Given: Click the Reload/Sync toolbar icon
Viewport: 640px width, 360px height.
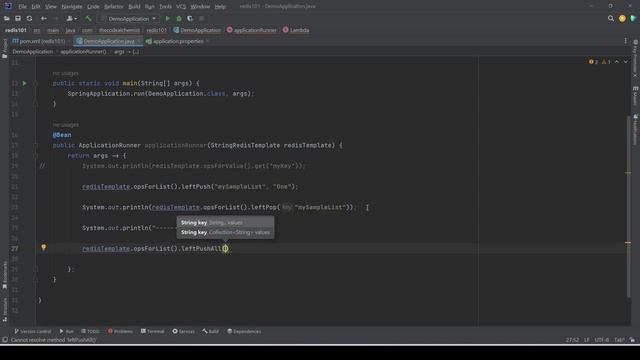Looking at the screenshot, I should (29, 18).
